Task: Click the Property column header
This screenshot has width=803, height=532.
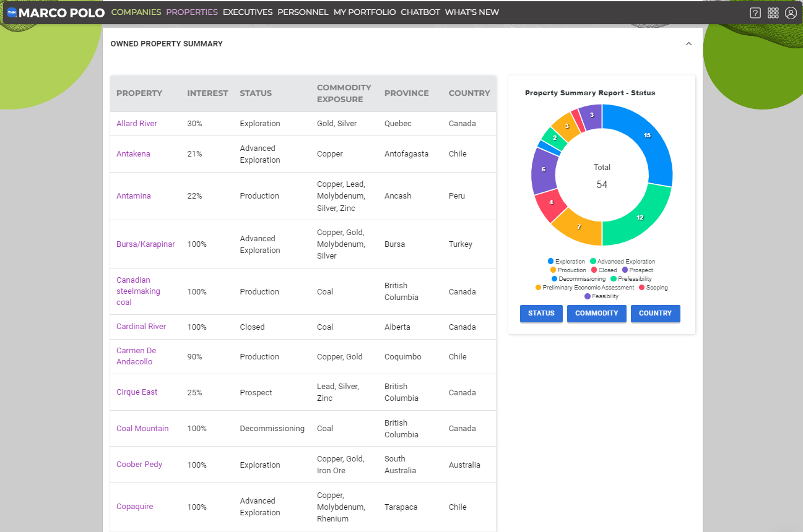Action: (x=139, y=93)
